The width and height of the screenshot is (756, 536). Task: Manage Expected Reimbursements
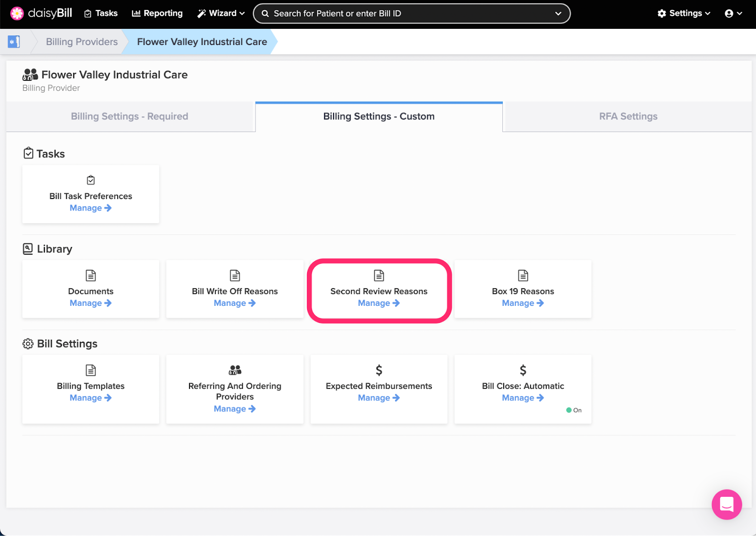click(379, 398)
